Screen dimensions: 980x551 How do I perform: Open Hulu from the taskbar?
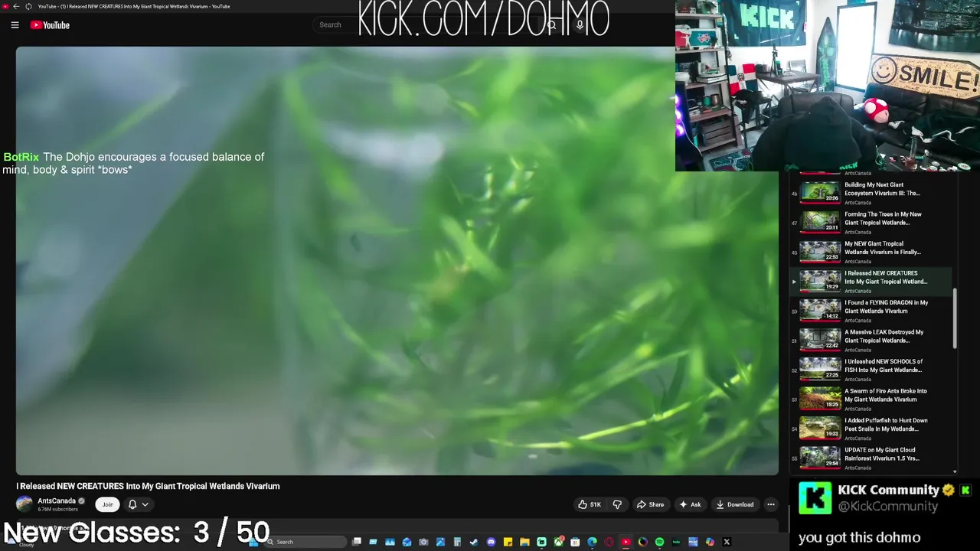pos(676,542)
